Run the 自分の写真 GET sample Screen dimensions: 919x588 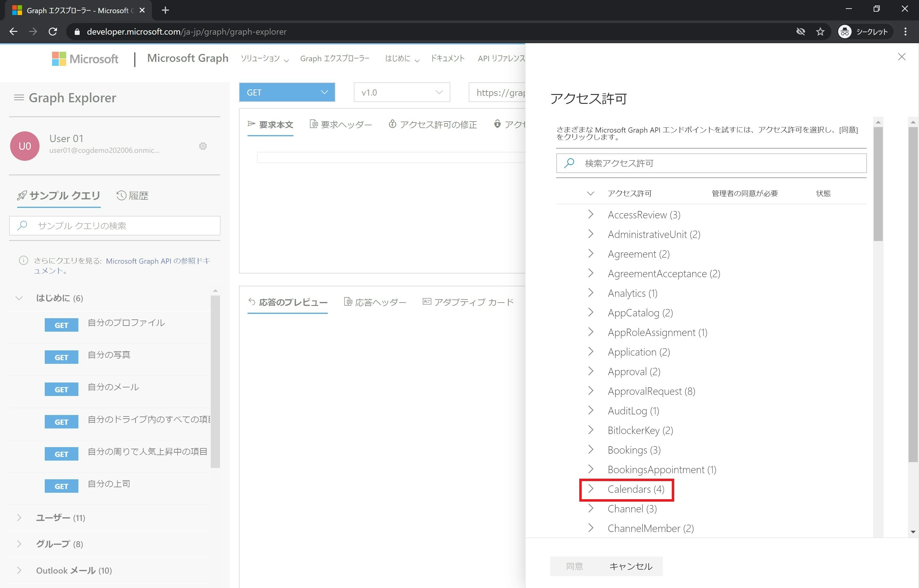(x=62, y=357)
